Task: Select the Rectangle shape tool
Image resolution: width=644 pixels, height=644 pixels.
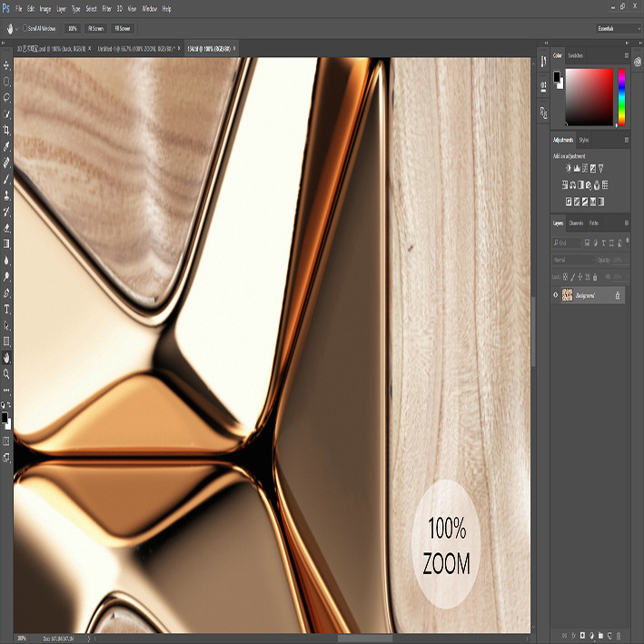Action: point(6,342)
